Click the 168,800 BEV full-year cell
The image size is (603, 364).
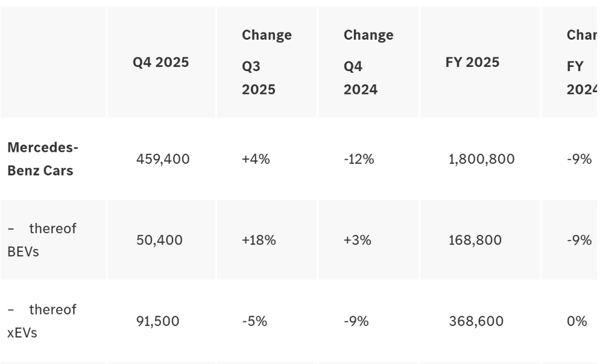click(x=475, y=240)
